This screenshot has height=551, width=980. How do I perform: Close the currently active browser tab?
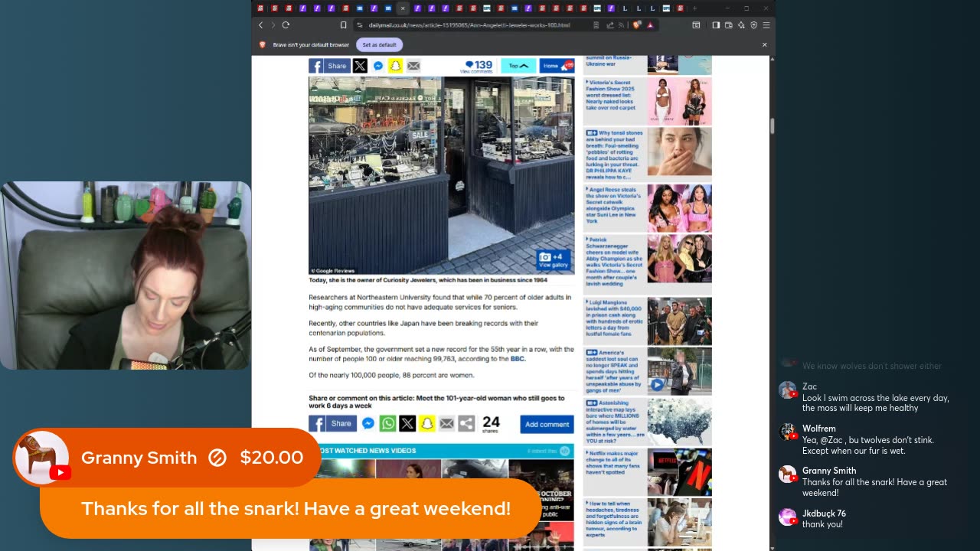pyautogui.click(x=403, y=8)
